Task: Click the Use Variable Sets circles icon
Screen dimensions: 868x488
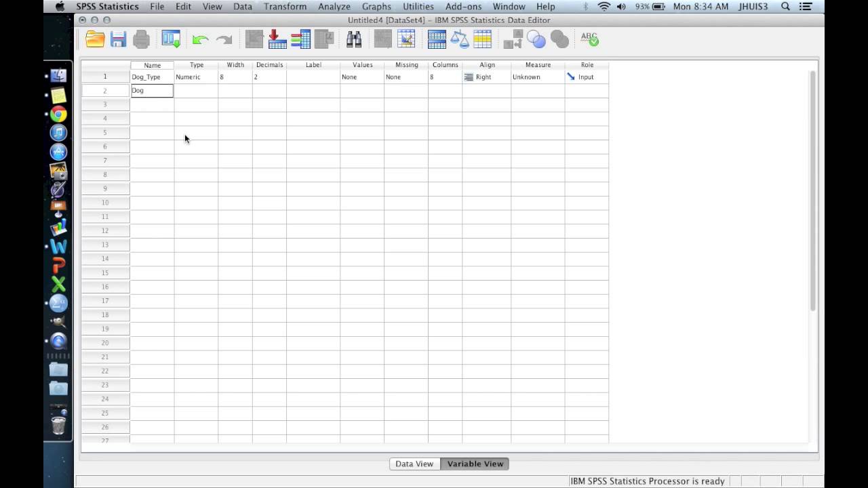Action: click(536, 39)
